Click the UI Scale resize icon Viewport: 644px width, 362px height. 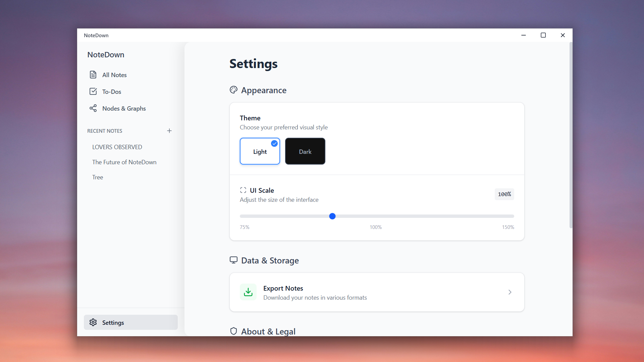(244, 190)
